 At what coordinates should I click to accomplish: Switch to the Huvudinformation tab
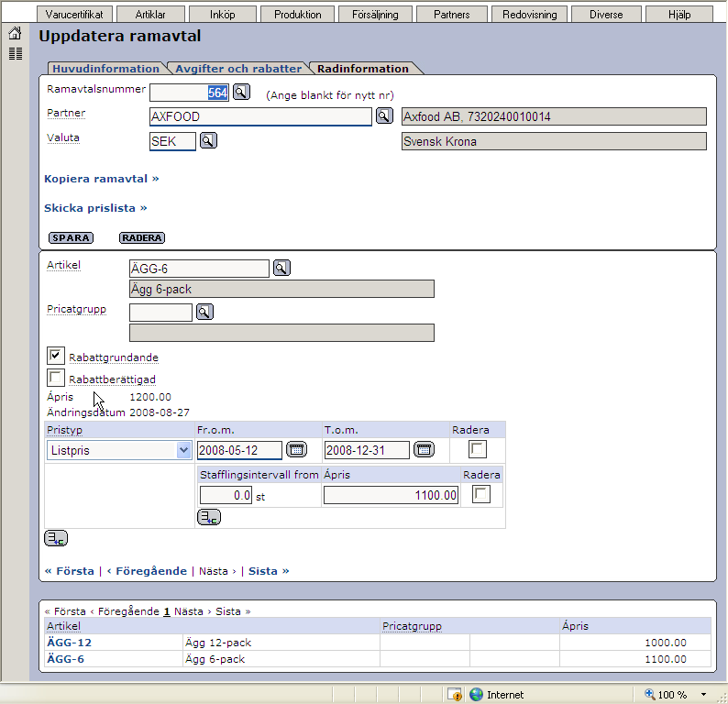105,68
